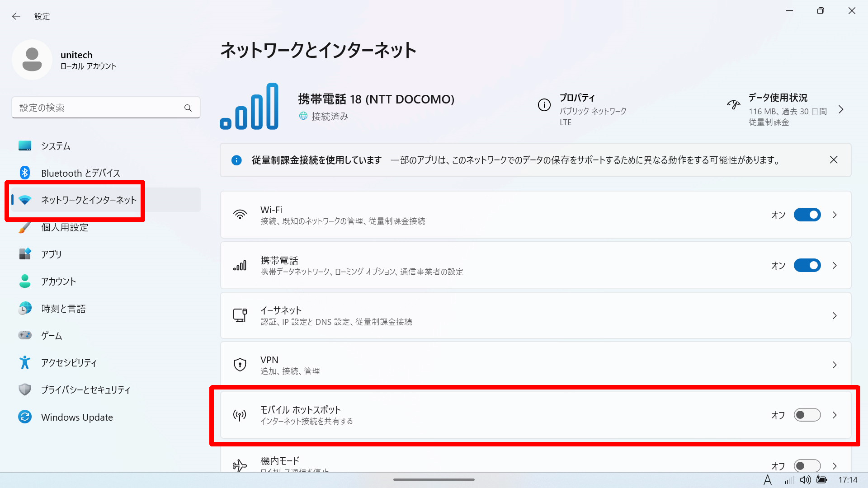This screenshot has height=488, width=868.
Task: Enable the モバイル ホットスポット toggle
Action: (x=807, y=415)
